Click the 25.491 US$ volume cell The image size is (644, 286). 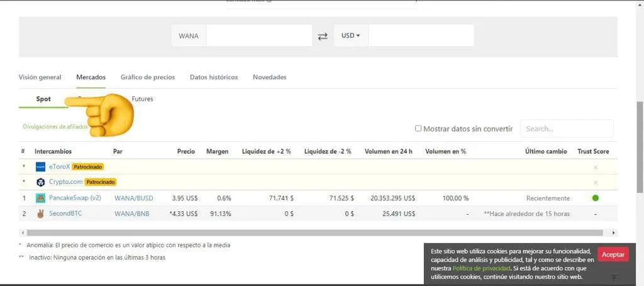(x=399, y=214)
